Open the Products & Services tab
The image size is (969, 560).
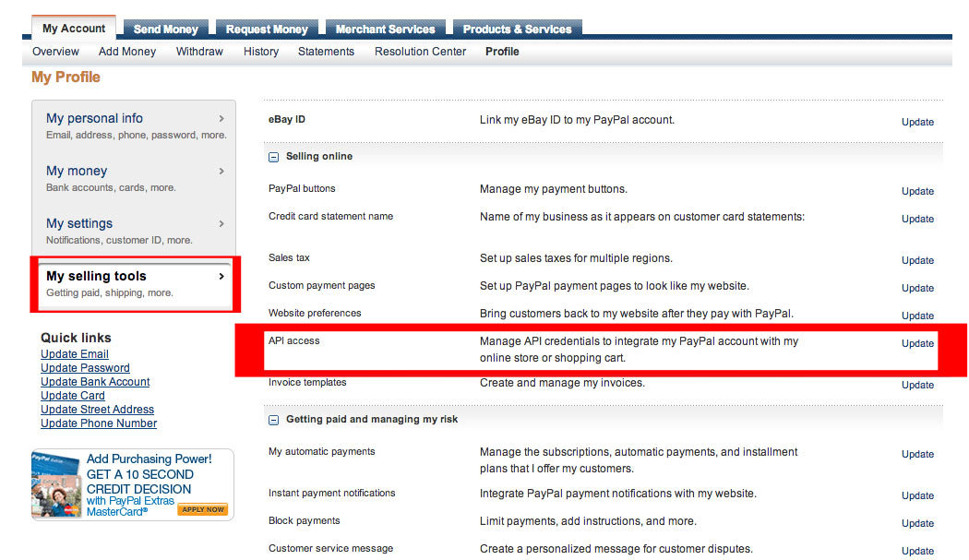(517, 29)
